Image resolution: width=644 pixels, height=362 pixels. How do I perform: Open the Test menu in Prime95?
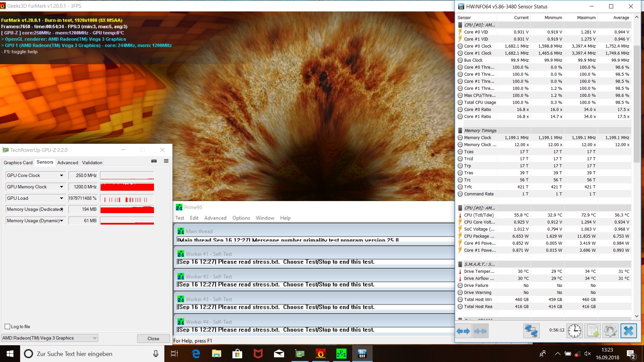[x=180, y=218]
